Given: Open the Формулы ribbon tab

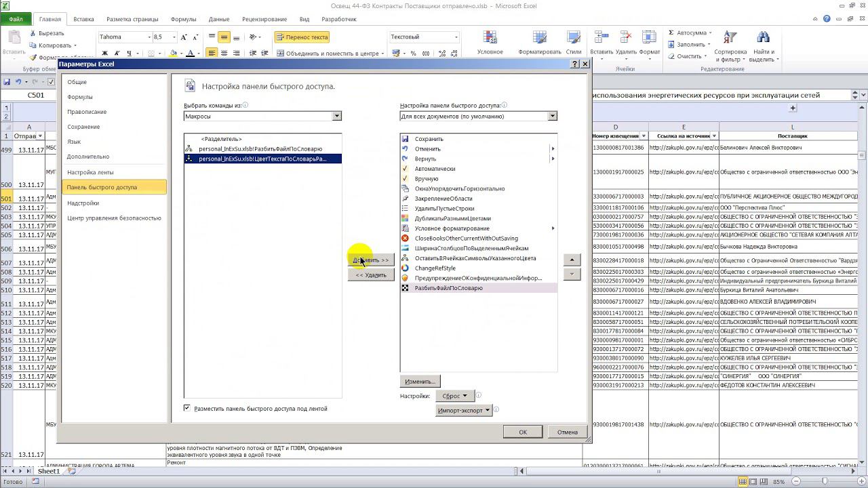Looking at the screenshot, I should [183, 20].
